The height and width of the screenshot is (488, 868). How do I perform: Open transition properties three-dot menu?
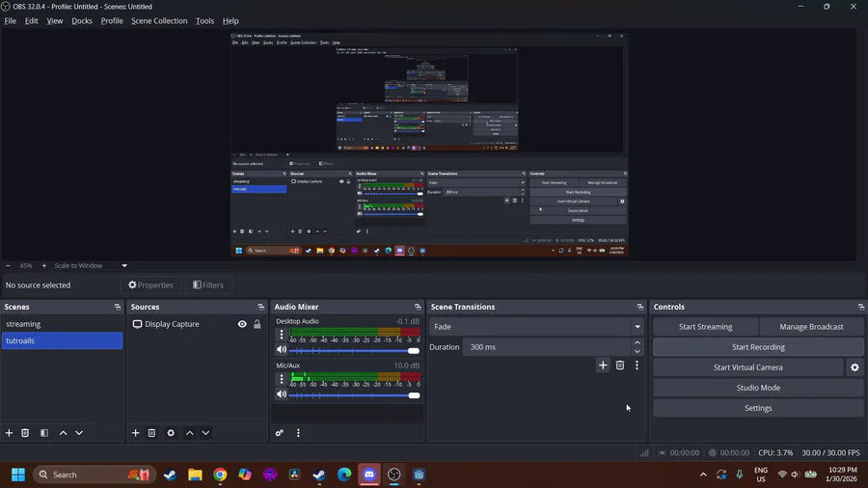tap(637, 366)
